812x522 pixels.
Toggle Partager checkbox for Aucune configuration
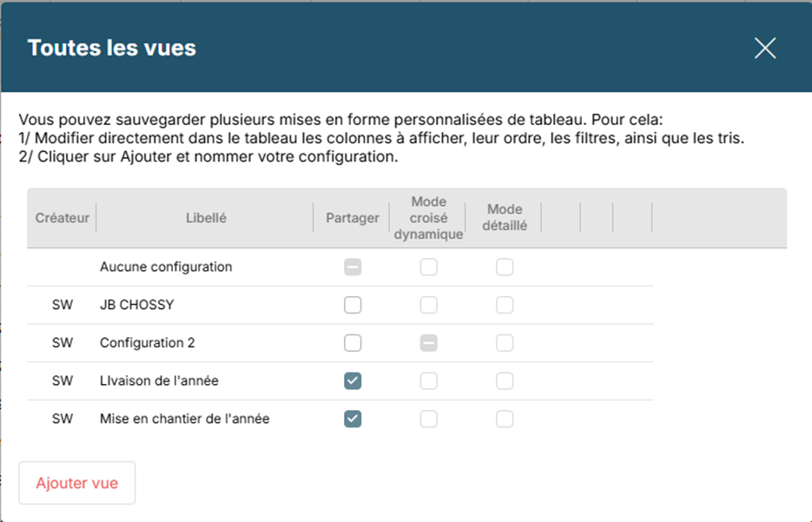pyautogui.click(x=353, y=268)
